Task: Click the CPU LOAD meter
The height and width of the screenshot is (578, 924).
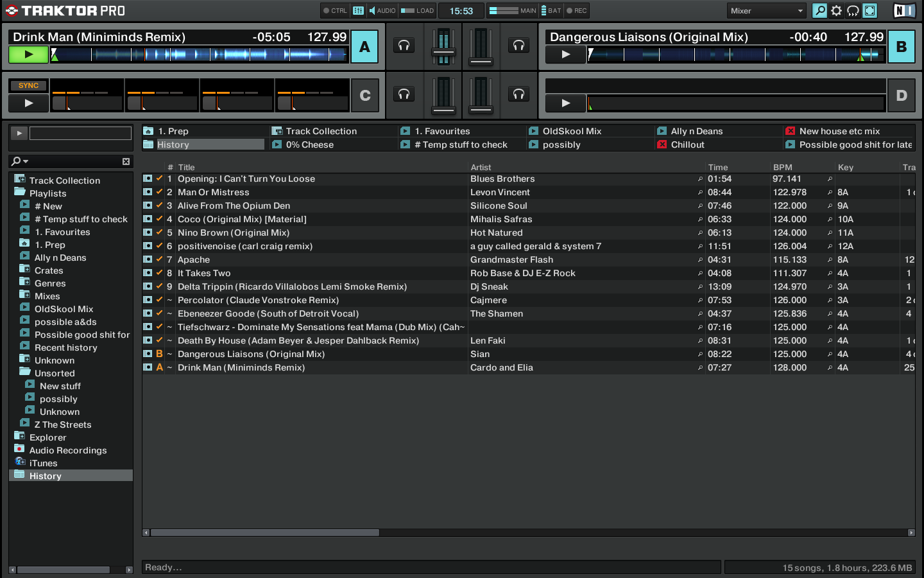Action: coord(417,10)
